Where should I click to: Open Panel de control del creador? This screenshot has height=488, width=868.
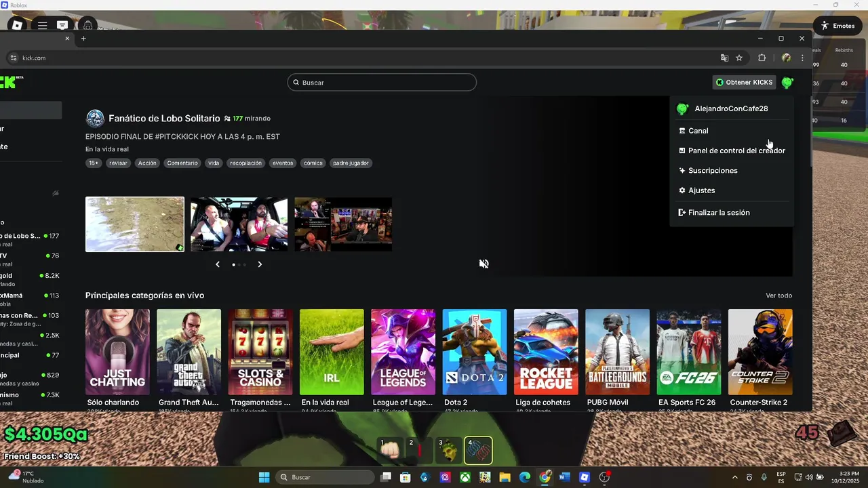[x=731, y=150]
